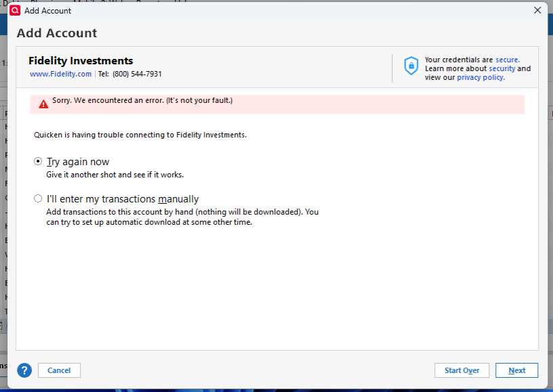Open the privacy policy link

click(480, 77)
